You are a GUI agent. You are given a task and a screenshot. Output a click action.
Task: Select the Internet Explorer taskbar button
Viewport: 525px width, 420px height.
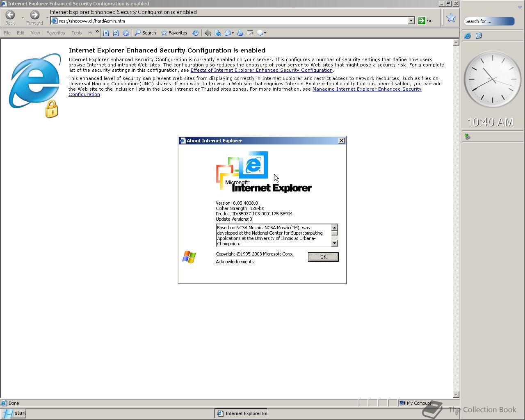point(241,413)
